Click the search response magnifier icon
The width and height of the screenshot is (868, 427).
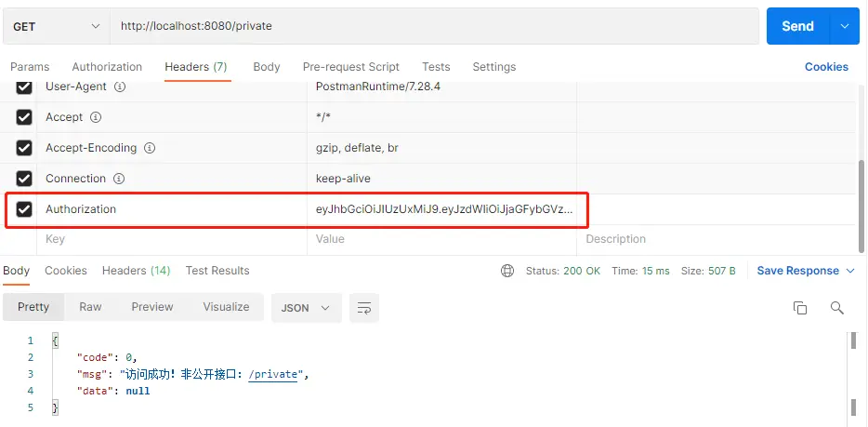(x=836, y=308)
